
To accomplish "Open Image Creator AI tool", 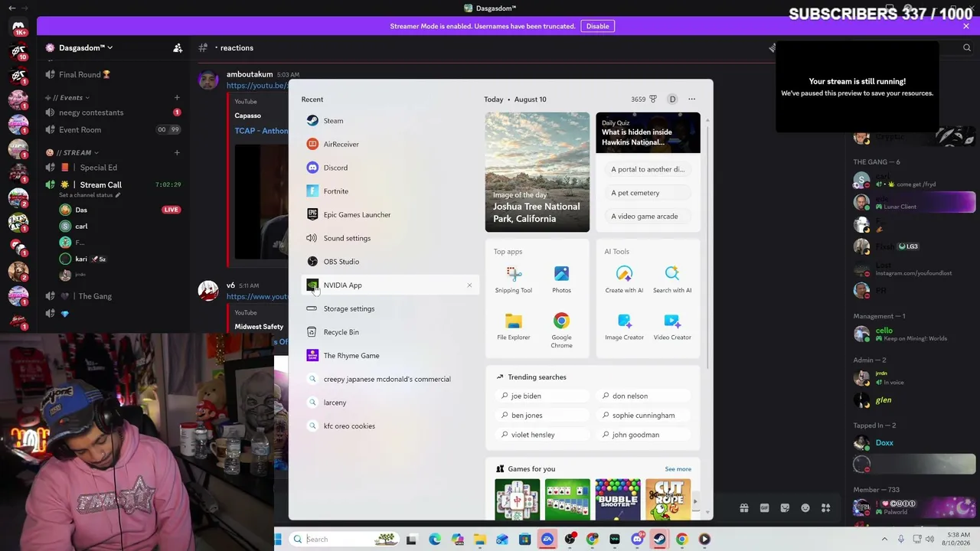I will click(x=624, y=327).
